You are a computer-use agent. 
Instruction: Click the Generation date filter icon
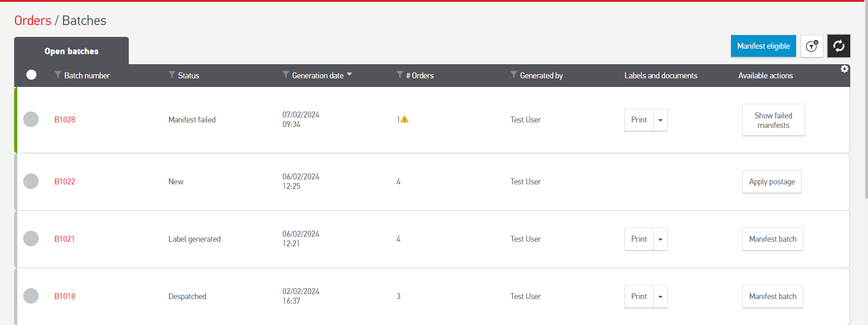(x=286, y=75)
